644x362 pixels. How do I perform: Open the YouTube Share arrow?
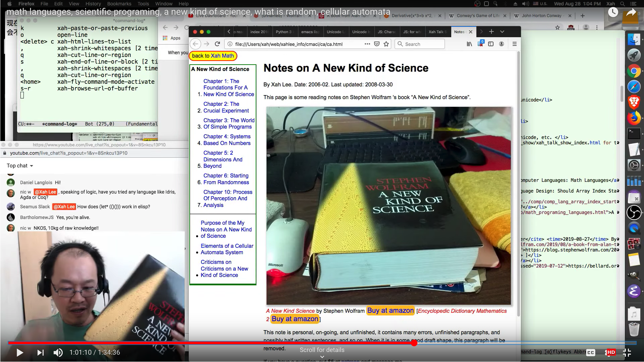tap(631, 13)
